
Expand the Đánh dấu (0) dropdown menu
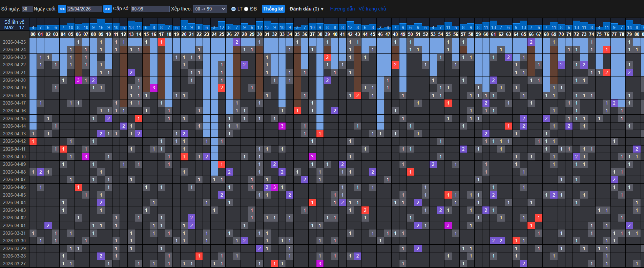(306, 9)
